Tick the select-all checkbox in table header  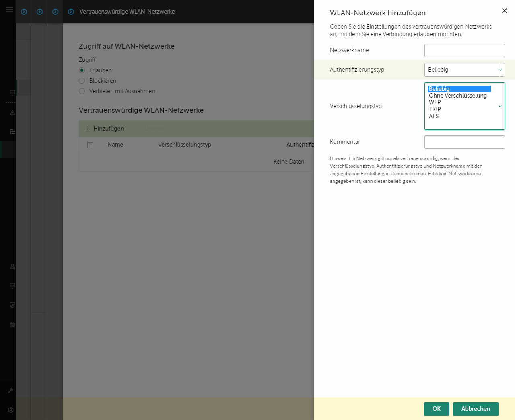tap(91, 145)
